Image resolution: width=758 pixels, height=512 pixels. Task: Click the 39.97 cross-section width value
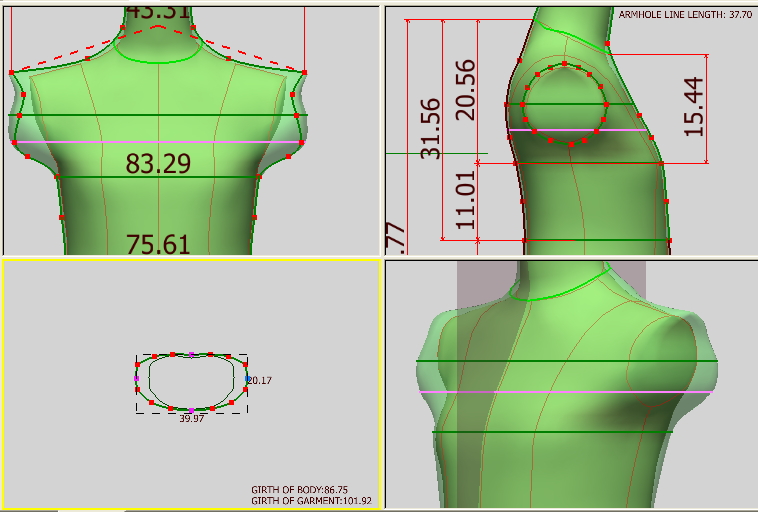click(x=191, y=419)
